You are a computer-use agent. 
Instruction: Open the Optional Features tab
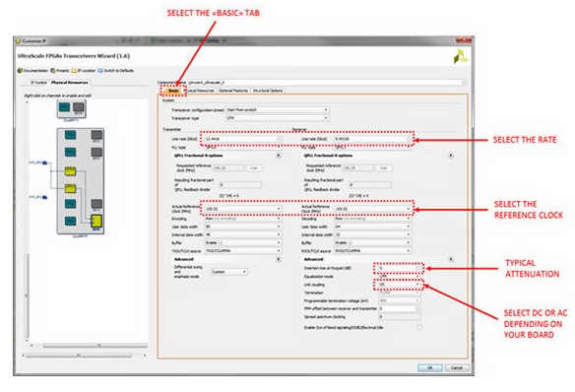tap(233, 91)
